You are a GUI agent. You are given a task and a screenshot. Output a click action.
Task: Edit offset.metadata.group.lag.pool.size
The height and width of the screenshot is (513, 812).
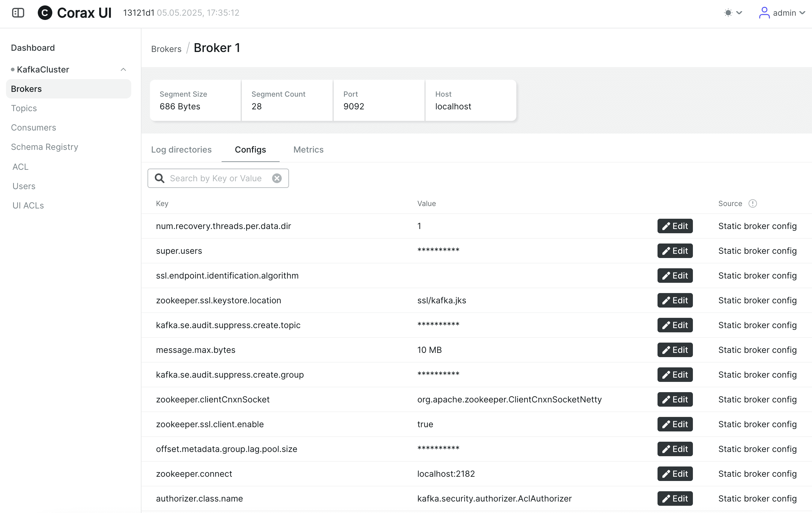click(675, 449)
